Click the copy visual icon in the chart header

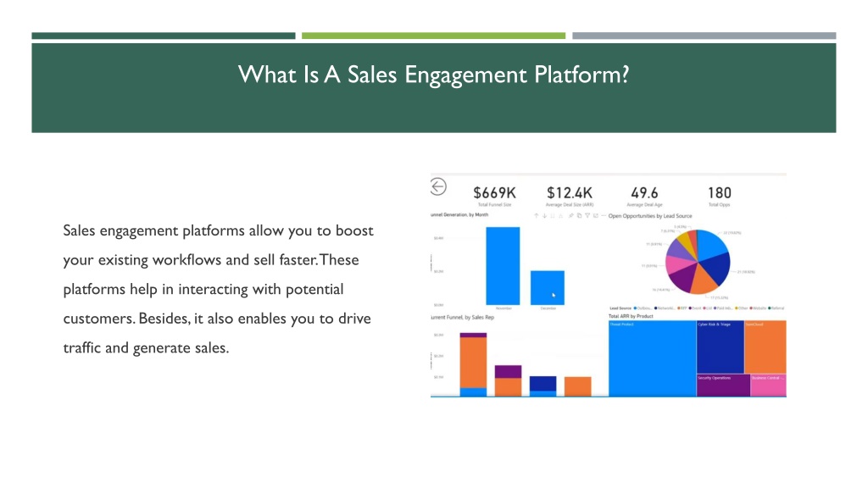[580, 216]
